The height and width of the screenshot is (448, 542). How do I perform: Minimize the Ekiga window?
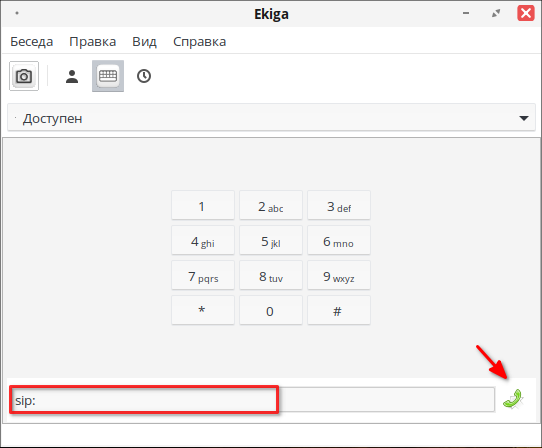466,13
